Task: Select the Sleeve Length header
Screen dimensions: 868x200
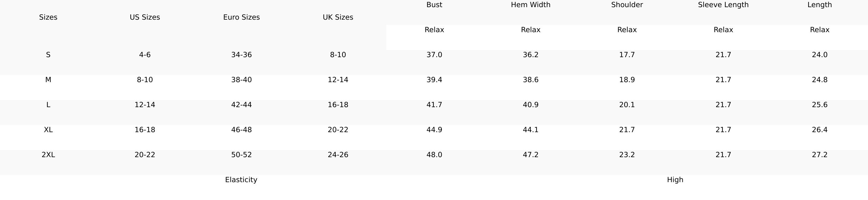Action: pos(723,5)
